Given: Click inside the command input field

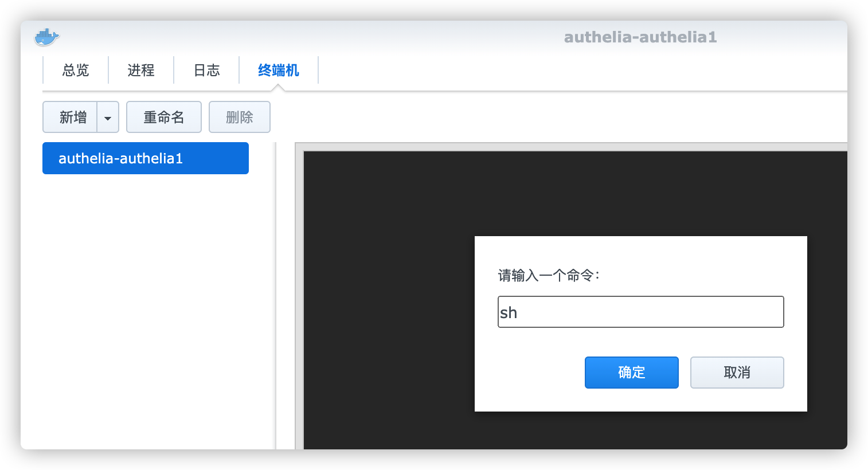Looking at the screenshot, I should [640, 312].
